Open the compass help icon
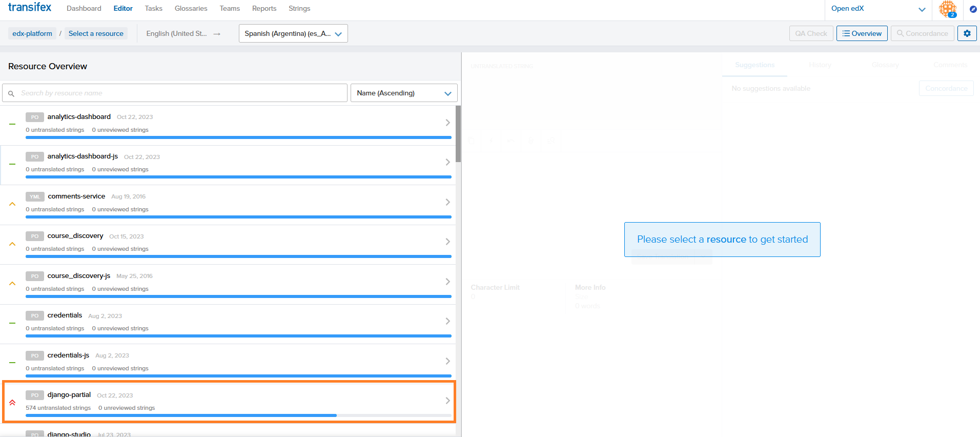 973,9
